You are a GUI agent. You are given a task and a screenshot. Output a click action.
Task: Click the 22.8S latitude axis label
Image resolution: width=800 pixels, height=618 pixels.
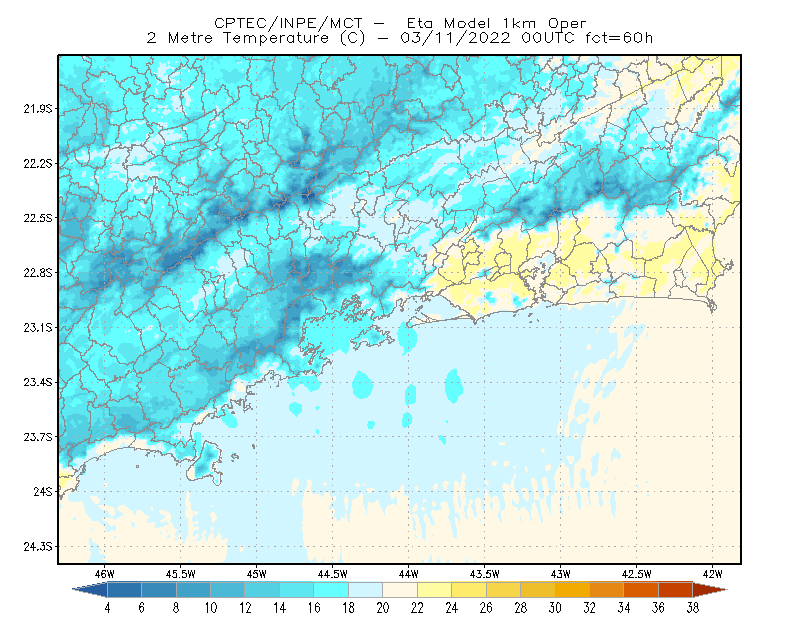pos(38,273)
